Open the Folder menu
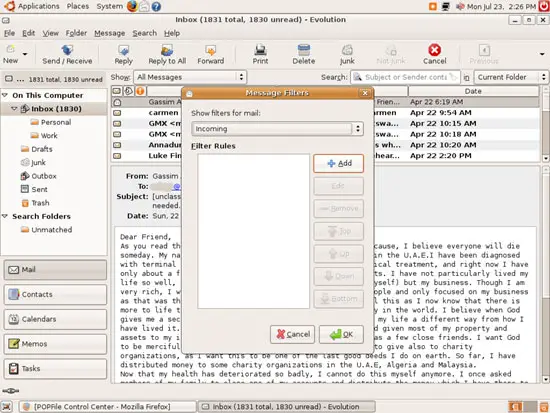Screen dimensions: 550x413 [76, 33]
